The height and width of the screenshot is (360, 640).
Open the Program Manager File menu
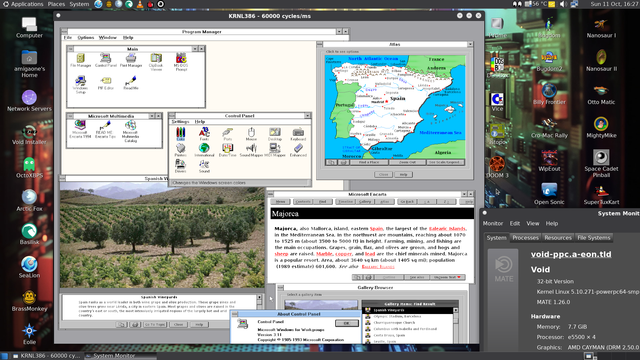point(68,38)
